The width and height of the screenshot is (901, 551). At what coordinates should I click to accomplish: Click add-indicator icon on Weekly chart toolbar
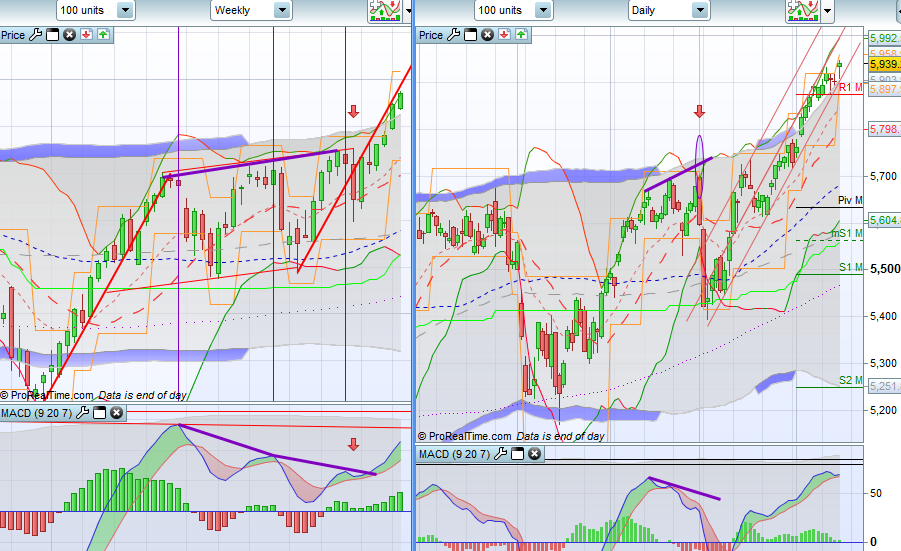coord(385,10)
